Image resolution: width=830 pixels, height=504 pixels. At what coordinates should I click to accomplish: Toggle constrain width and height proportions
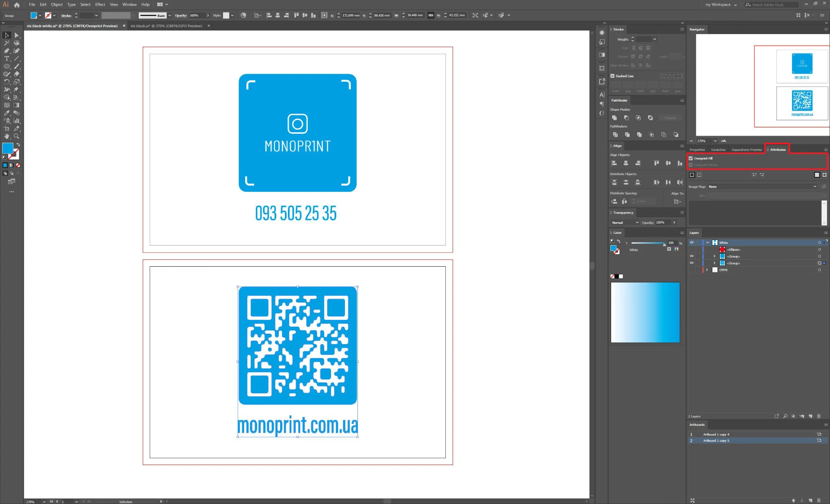pos(431,15)
